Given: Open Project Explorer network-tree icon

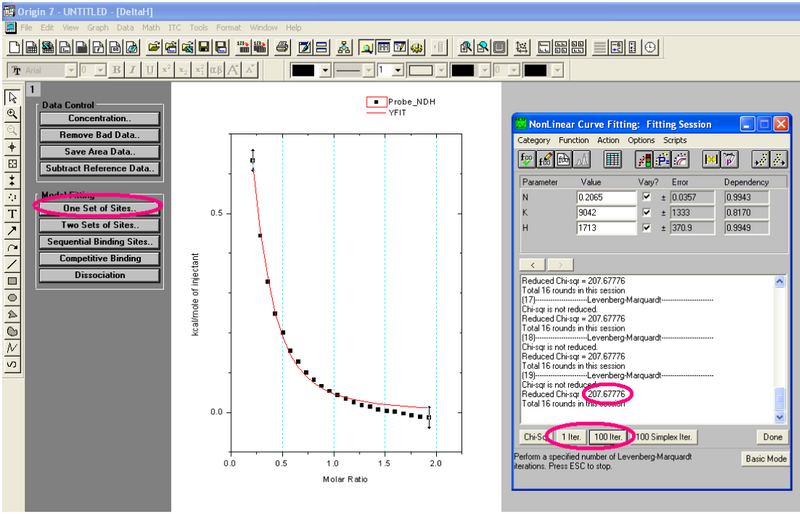Looking at the screenshot, I should click(344, 47).
